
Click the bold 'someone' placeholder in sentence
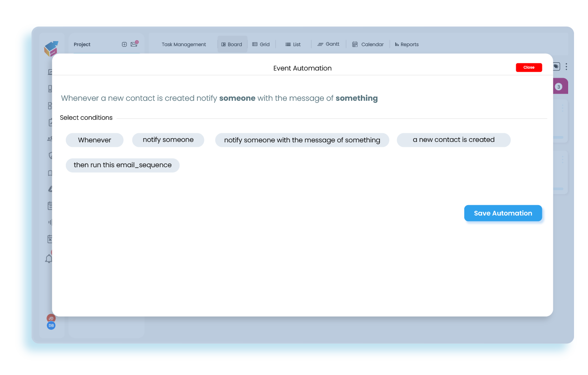(x=237, y=98)
